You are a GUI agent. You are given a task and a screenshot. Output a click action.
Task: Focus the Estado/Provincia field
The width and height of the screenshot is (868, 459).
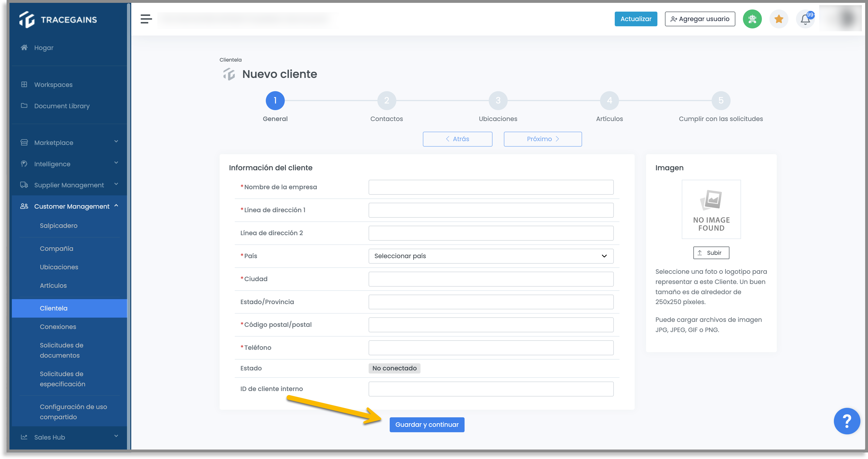coord(491,302)
